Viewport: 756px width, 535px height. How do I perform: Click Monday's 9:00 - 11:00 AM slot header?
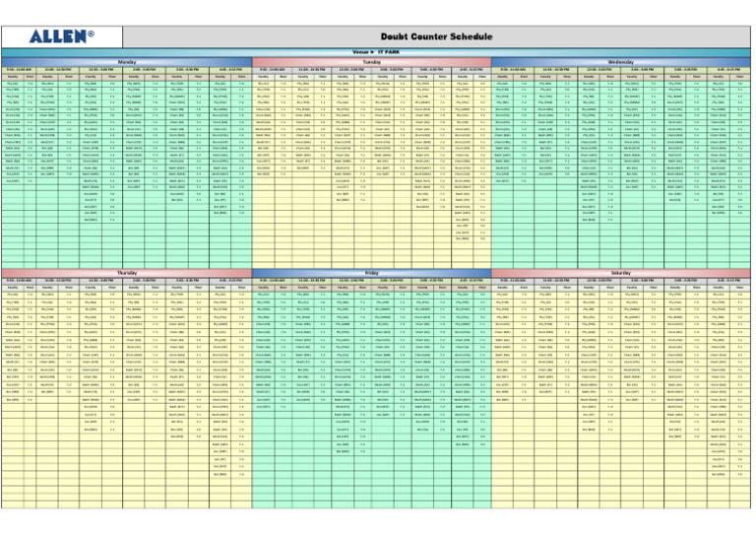click(x=19, y=70)
